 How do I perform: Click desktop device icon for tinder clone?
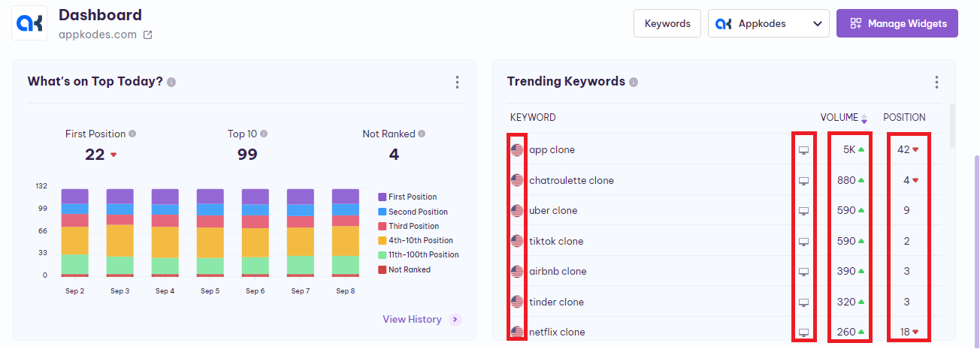pyautogui.click(x=803, y=302)
